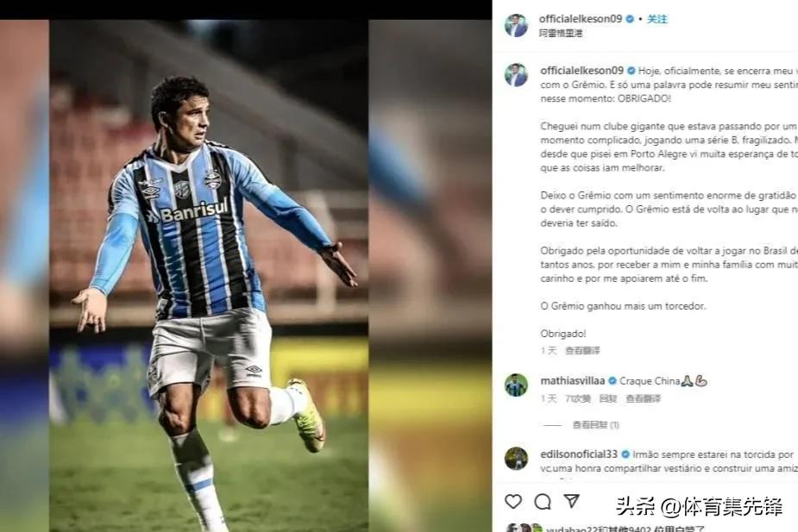Screen dimensions: 798x532
Task: Translate mathiasvillaa comment using 查看翻译
Action: (x=643, y=398)
